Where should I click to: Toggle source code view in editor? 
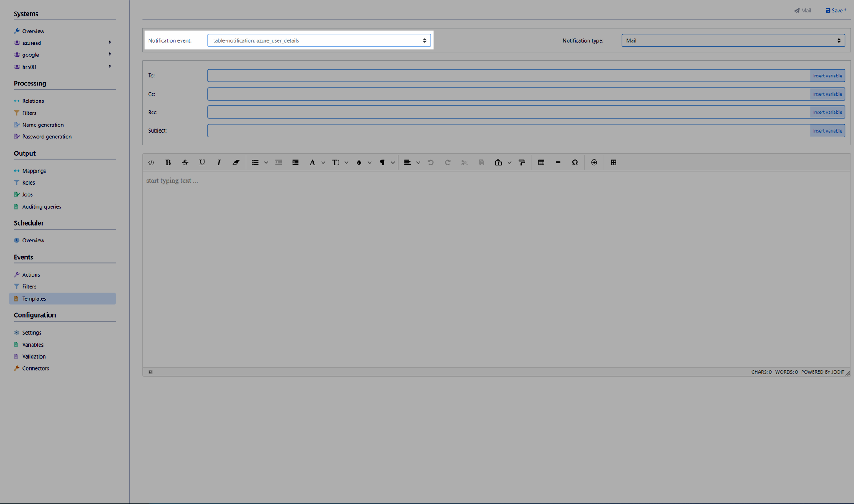151,163
